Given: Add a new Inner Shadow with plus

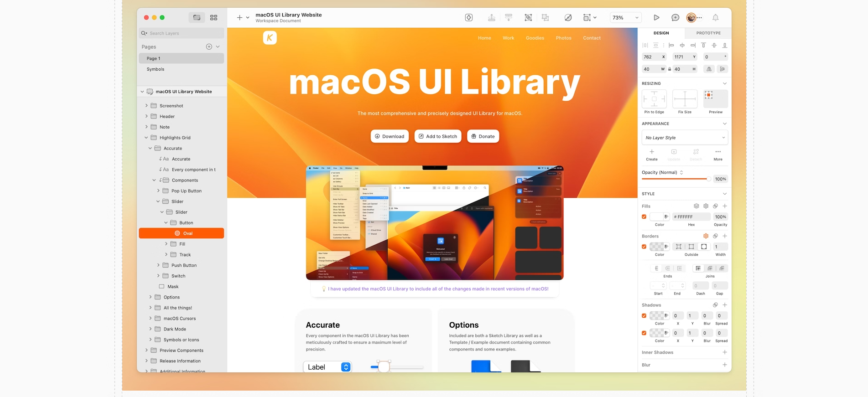Looking at the screenshot, I should pyautogui.click(x=725, y=352).
